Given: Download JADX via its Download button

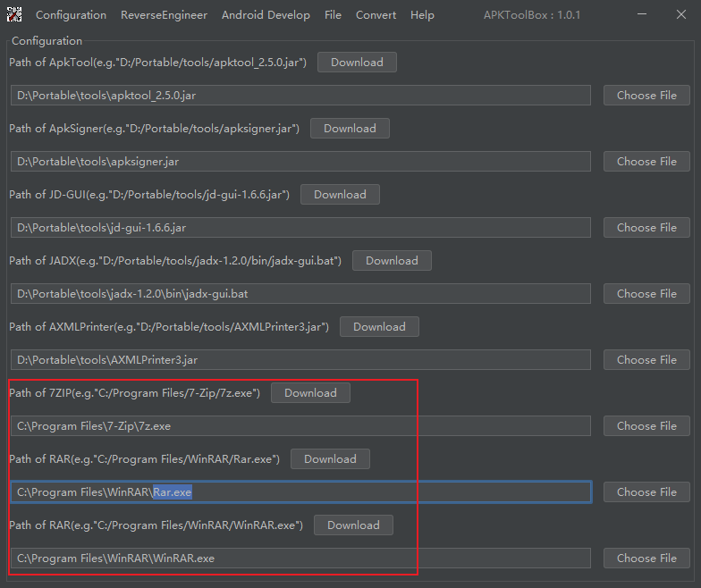Looking at the screenshot, I should point(392,261).
